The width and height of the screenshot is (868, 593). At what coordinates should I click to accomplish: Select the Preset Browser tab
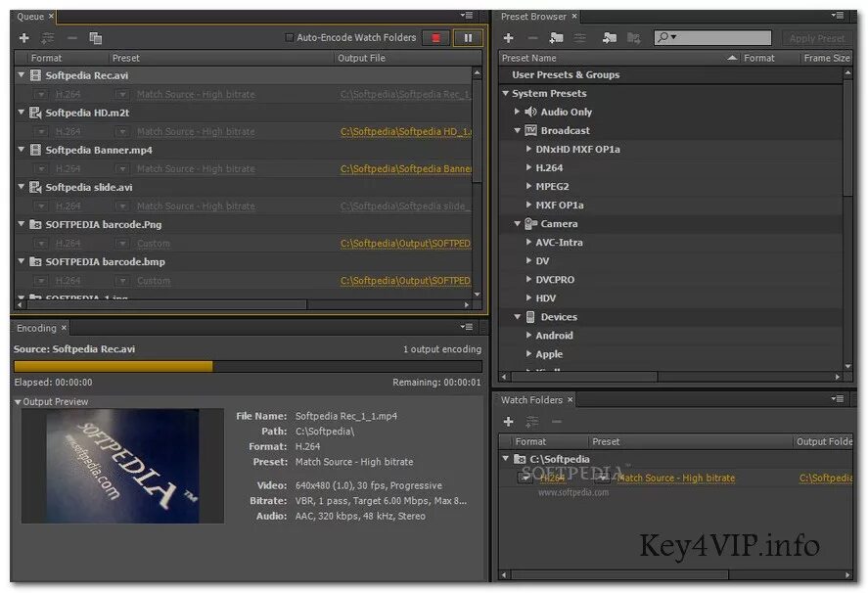[533, 16]
